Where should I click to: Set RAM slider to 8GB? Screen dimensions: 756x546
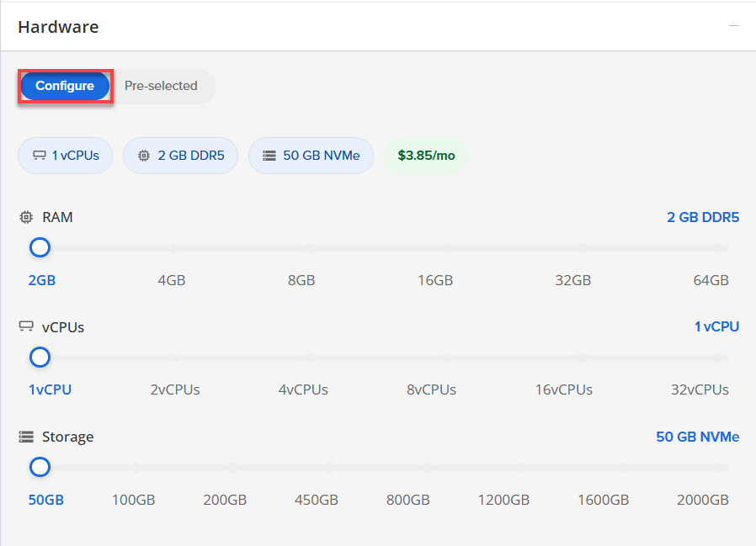pos(311,248)
